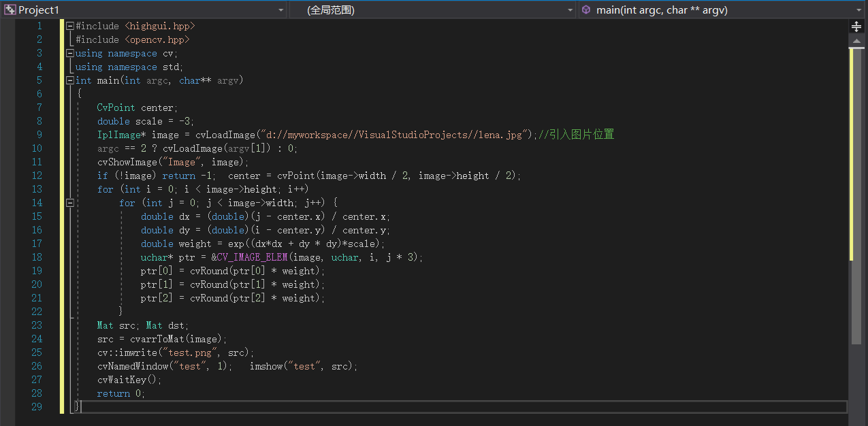Click 'ptr[2] = cvRound(ptr[2] * weight);' line
Viewport: 868px width, 426px height.
click(234, 298)
